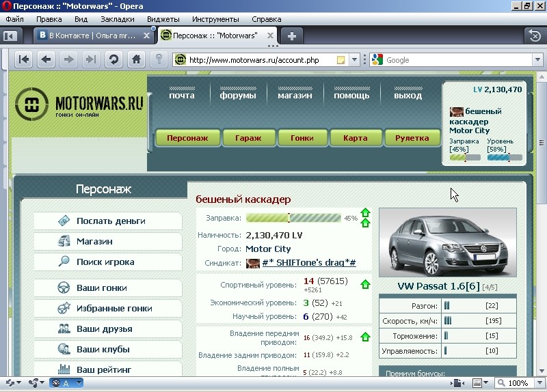Open the Виджеты menu

click(x=163, y=19)
